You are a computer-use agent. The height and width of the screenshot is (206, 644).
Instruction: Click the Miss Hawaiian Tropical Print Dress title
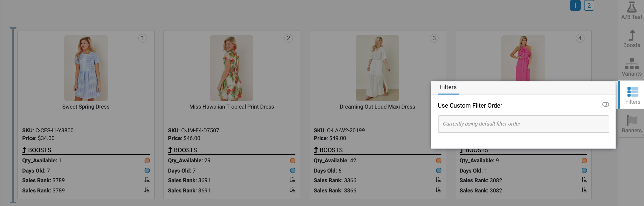pyautogui.click(x=232, y=107)
